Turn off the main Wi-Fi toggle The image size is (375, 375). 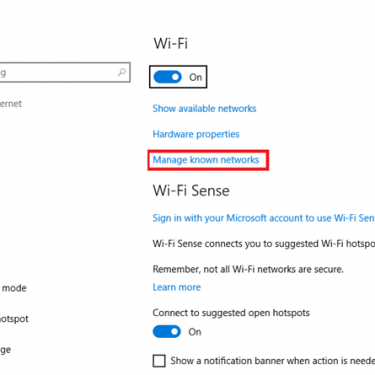coord(168,77)
